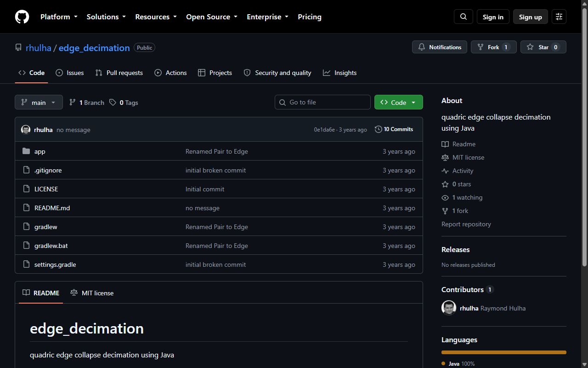Click the tag icon next to Tags

[x=113, y=103]
